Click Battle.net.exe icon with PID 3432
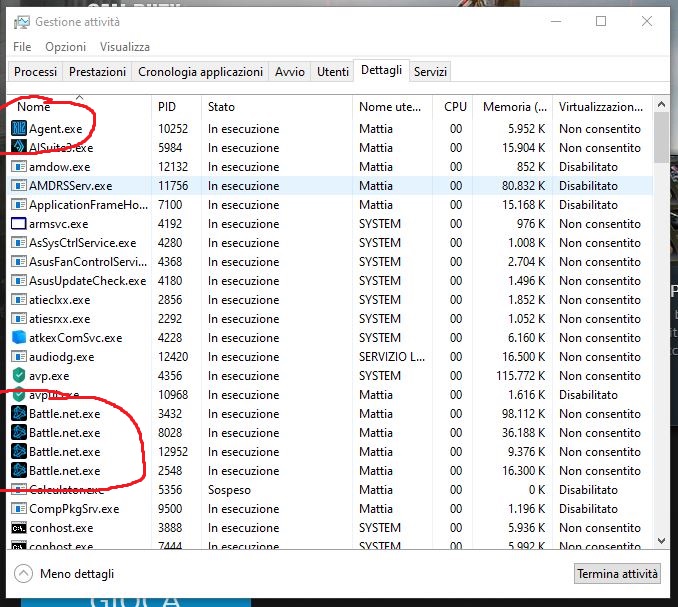The width and height of the screenshot is (678, 607). pos(19,414)
